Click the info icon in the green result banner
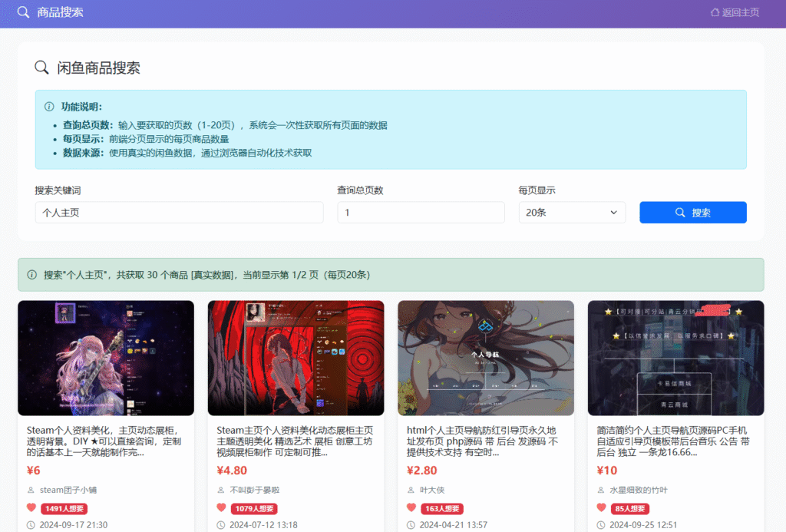Screen dimensions: 786x532 (x=32, y=275)
